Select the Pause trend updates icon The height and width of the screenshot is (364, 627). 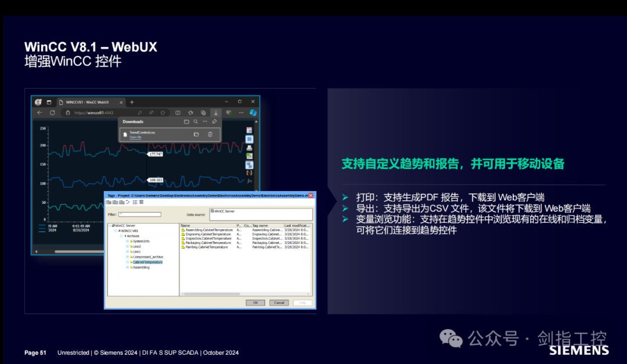tap(250, 139)
